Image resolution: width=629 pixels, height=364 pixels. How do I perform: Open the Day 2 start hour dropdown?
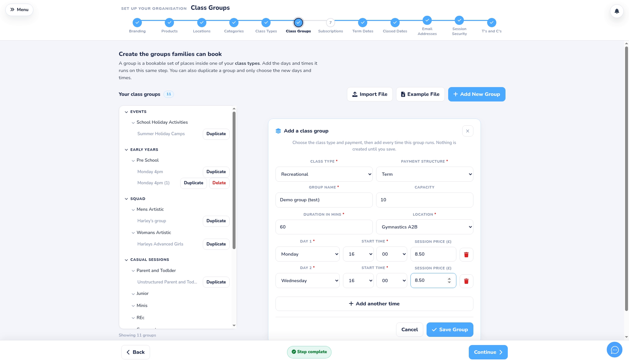click(x=358, y=281)
